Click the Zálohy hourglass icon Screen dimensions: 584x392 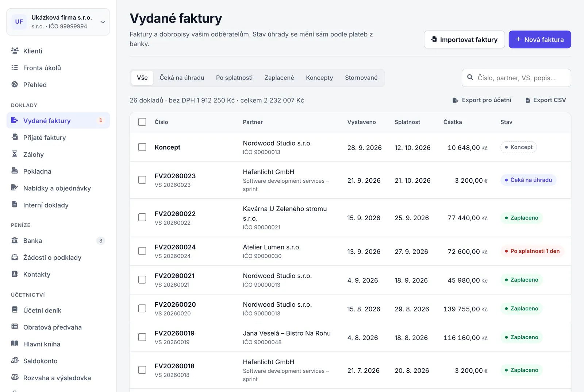tap(15, 154)
